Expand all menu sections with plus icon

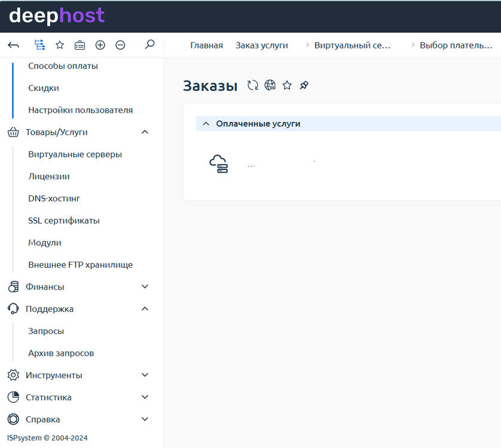coord(100,45)
